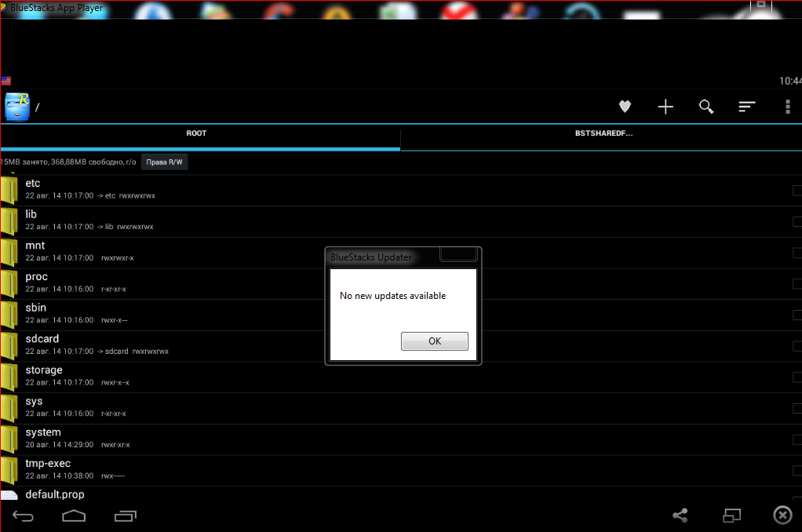Click the plus icon to create new item
The image size is (802, 532).
pos(665,107)
